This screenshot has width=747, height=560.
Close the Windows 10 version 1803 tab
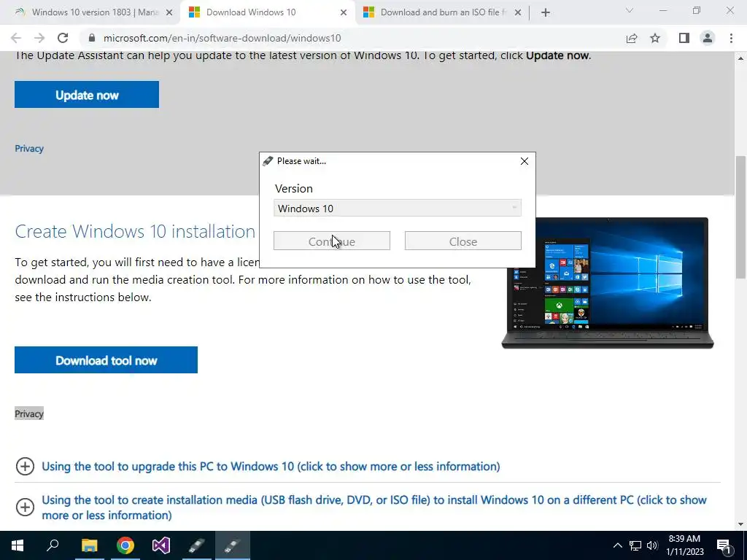169,13
